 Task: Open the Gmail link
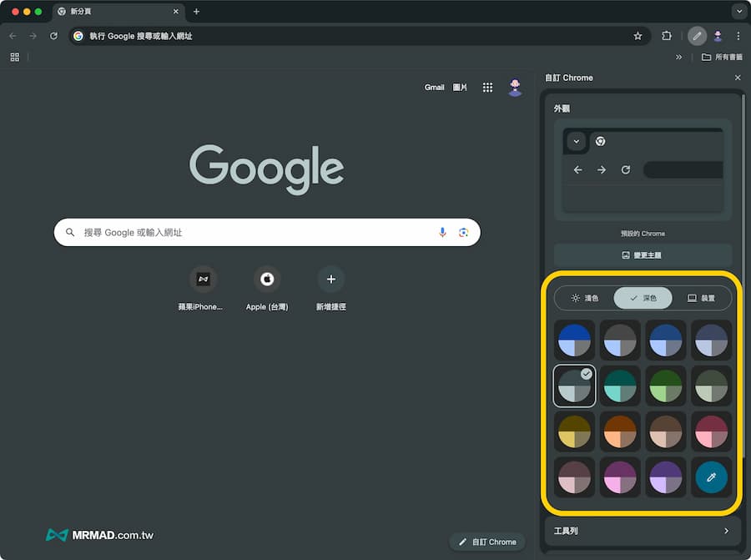click(x=434, y=87)
